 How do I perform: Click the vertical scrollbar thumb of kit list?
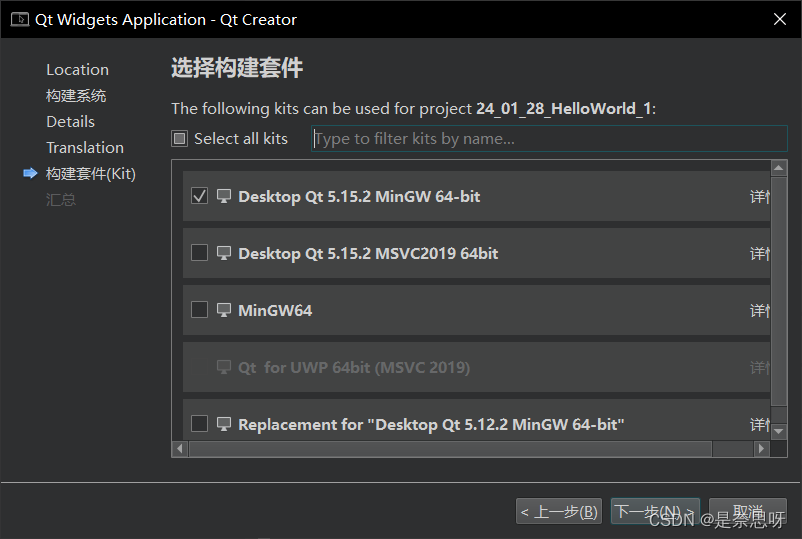[x=778, y=291]
